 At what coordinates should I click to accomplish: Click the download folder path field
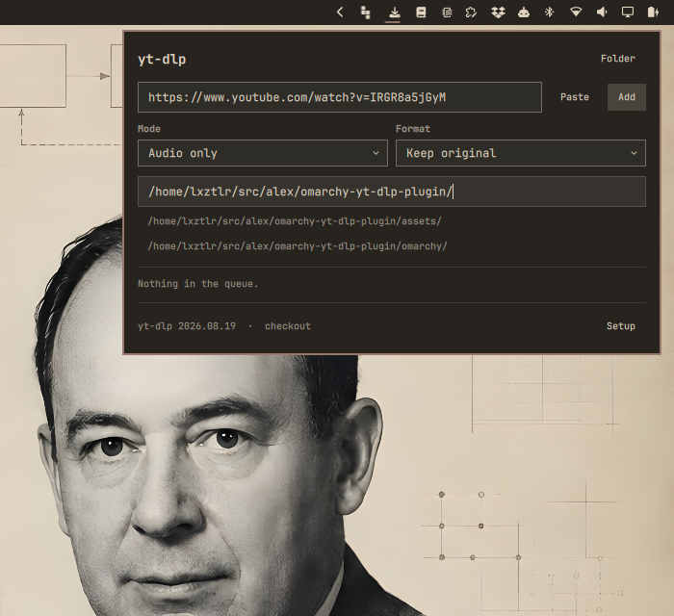pyautogui.click(x=392, y=192)
